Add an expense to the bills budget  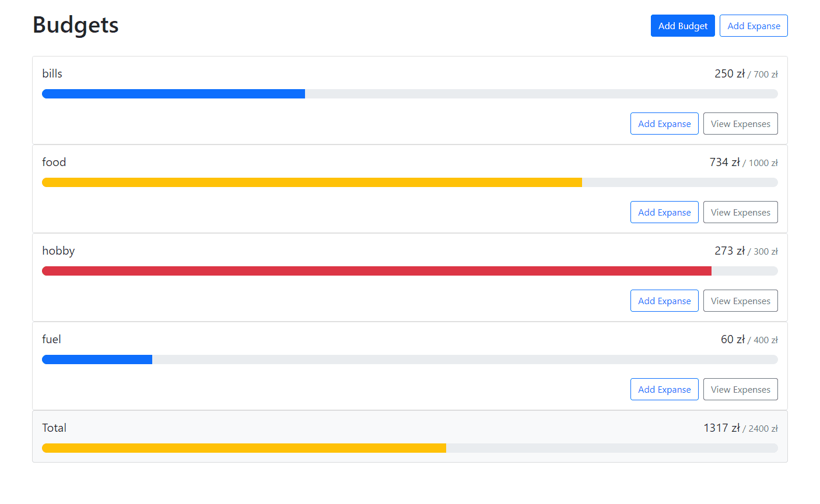(x=664, y=124)
